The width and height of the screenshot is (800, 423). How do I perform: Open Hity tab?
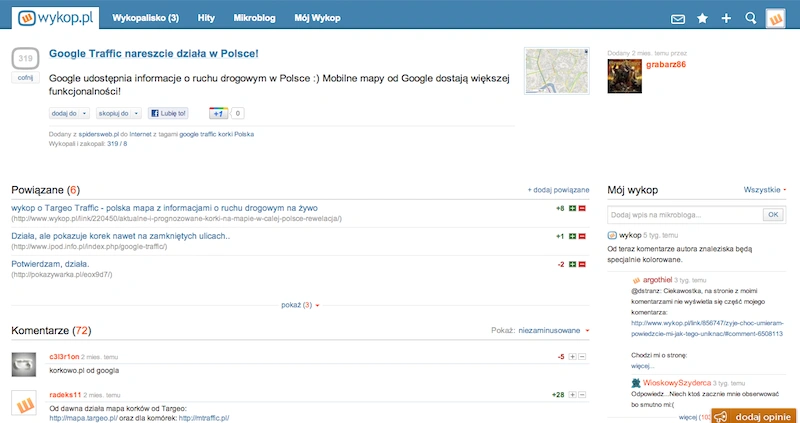206,18
